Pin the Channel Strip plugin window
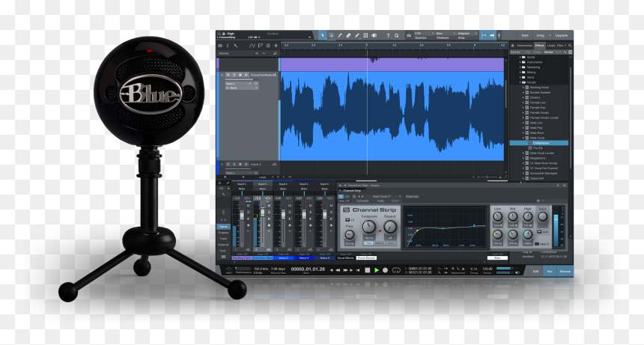644x345 pixels. (x=558, y=186)
